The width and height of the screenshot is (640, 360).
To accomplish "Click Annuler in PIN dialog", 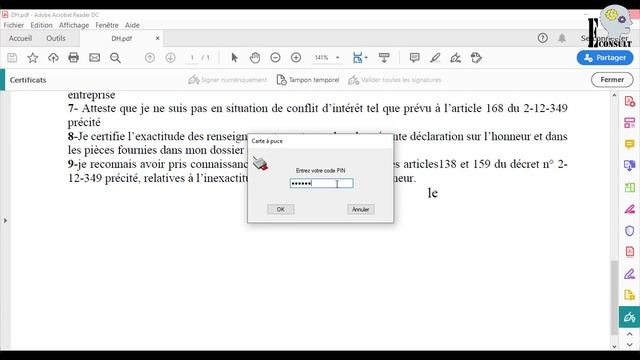I will tap(361, 209).
